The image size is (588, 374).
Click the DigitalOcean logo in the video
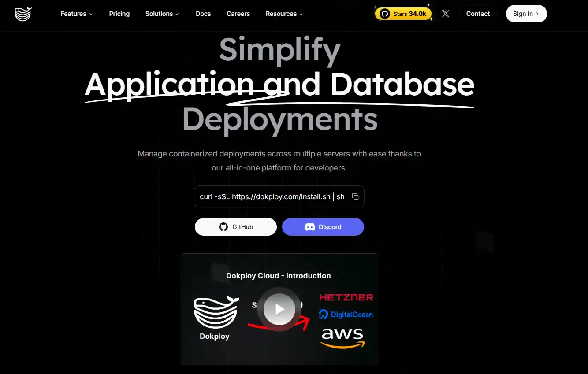tap(346, 315)
